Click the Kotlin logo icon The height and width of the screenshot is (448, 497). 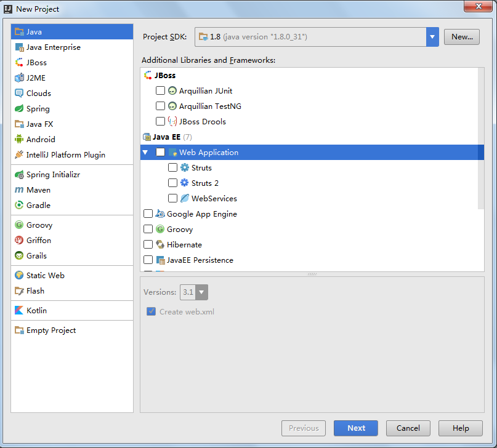(x=19, y=310)
